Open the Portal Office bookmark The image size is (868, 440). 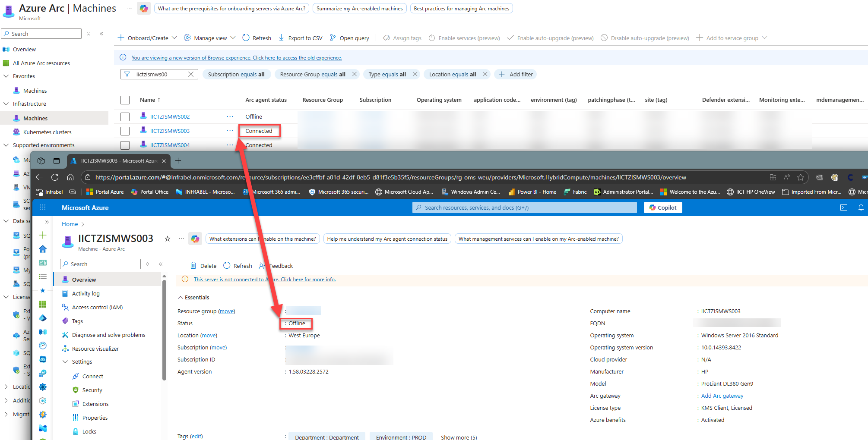(150, 192)
